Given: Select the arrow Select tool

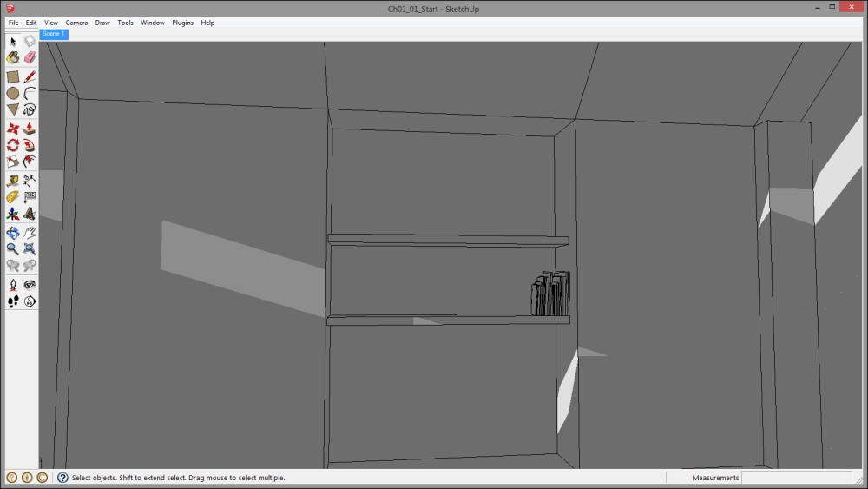Looking at the screenshot, I should click(x=13, y=42).
